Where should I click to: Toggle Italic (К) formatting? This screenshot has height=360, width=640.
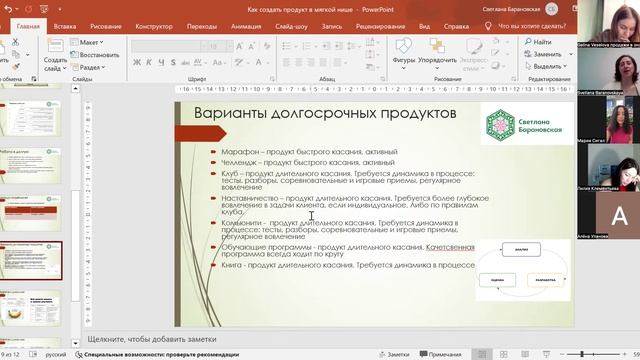[x=149, y=62]
